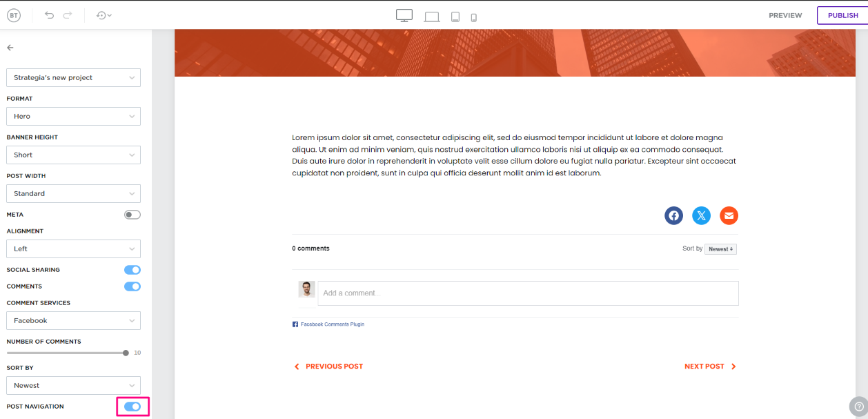Open the Sort By panel dropdown
The height and width of the screenshot is (419, 868).
pyautogui.click(x=73, y=385)
